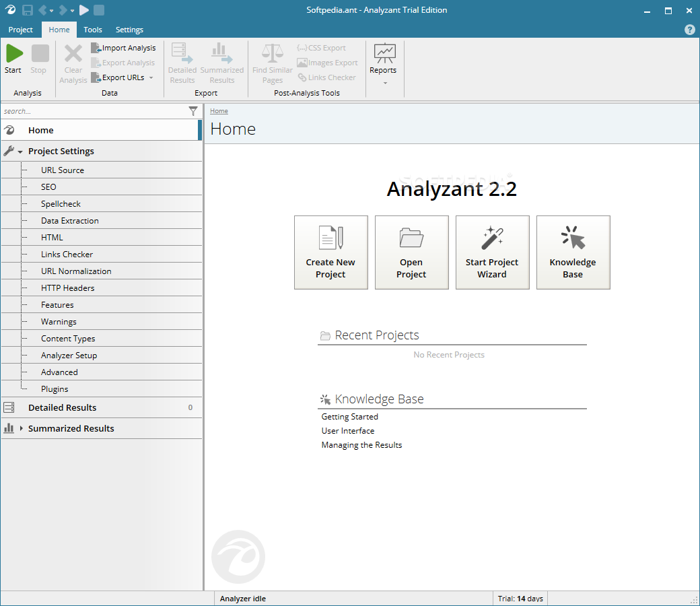Viewport: 700px width, 606px height.
Task: Open URL Normalization settings
Action: [76, 271]
